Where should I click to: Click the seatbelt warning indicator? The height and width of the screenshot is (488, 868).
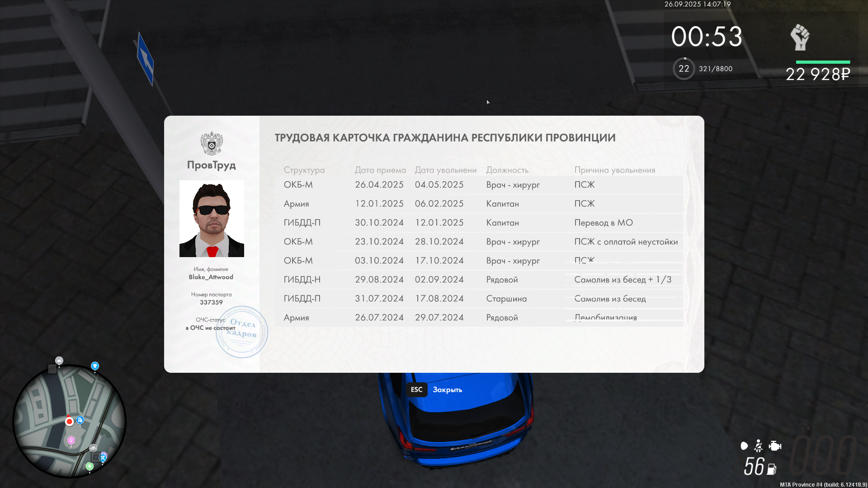coord(759,446)
